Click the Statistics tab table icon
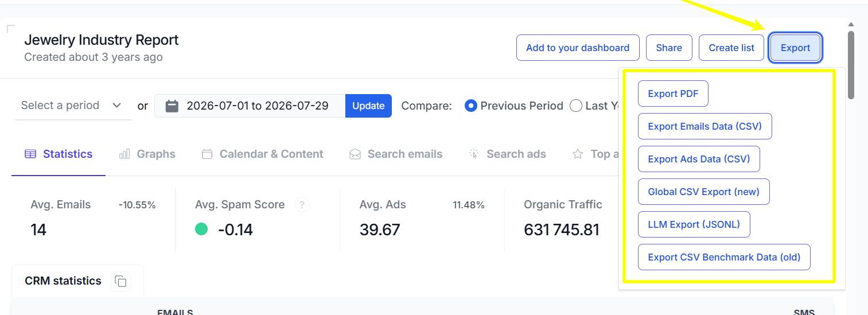 point(30,154)
